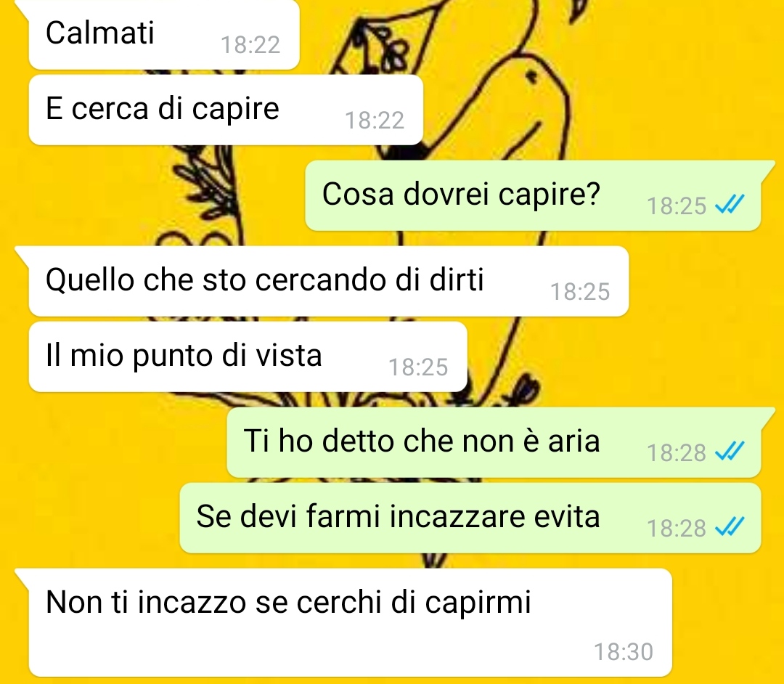784x684 pixels.
Task: Click read receipt ticks on 'incazzare evita' message
Action: pos(730,526)
